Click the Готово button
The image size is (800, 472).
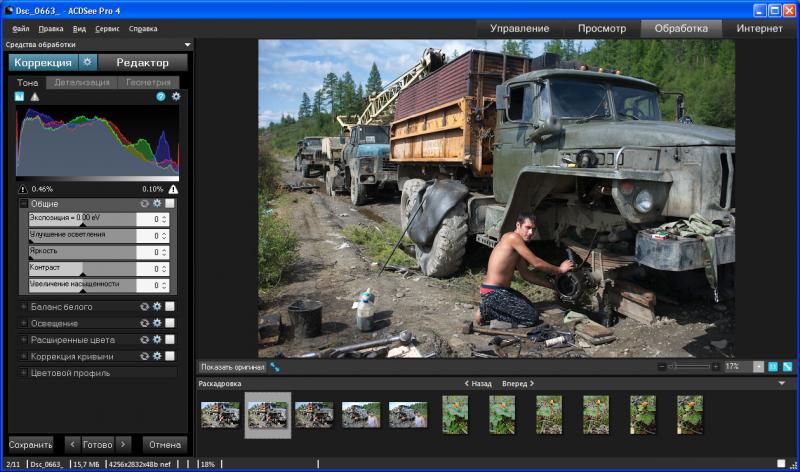click(x=97, y=444)
